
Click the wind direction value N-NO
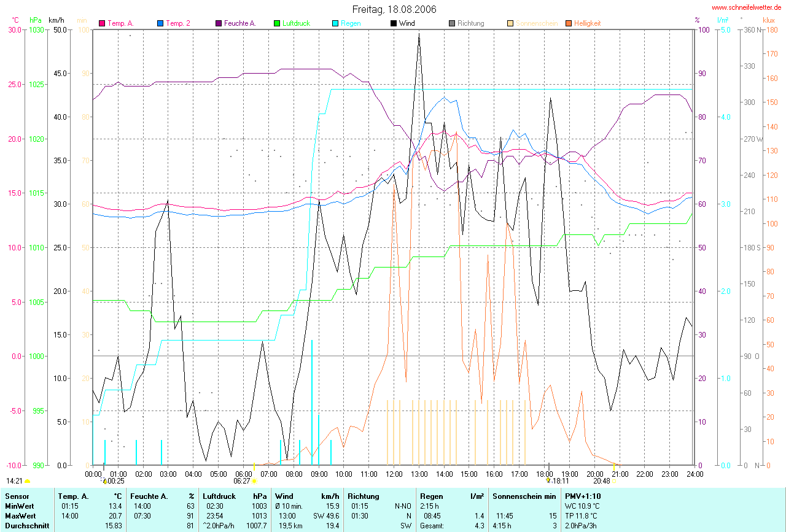point(403,506)
